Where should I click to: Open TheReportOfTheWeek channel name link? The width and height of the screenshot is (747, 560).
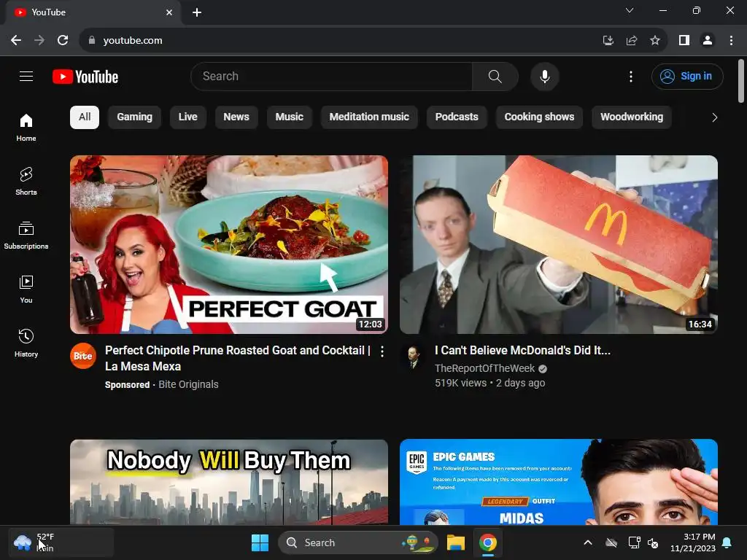484,368
